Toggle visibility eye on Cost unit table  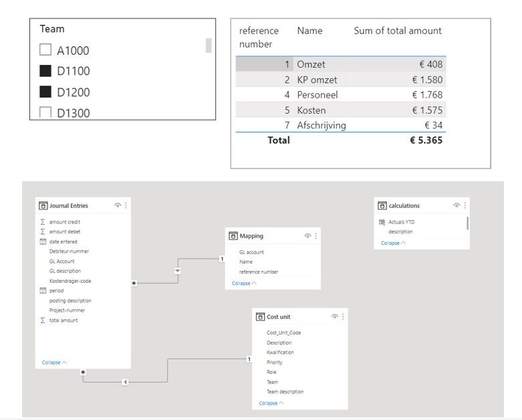point(335,316)
